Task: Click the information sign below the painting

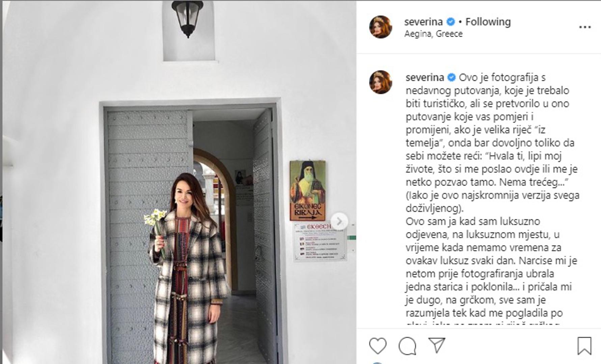Action: tap(320, 241)
